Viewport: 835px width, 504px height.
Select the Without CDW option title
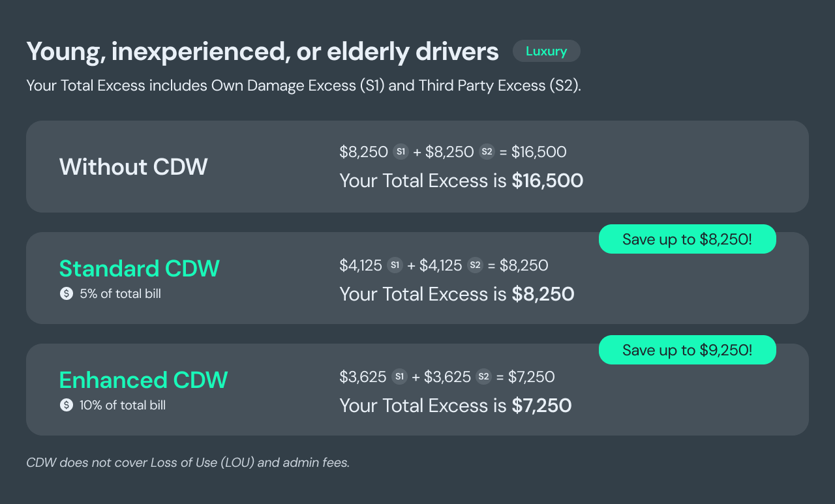coord(133,167)
